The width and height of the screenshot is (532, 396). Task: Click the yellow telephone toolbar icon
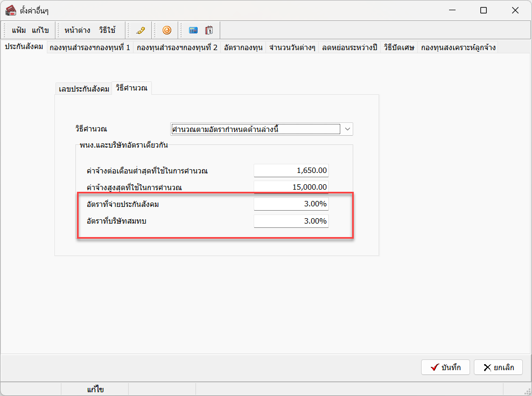[x=141, y=30]
